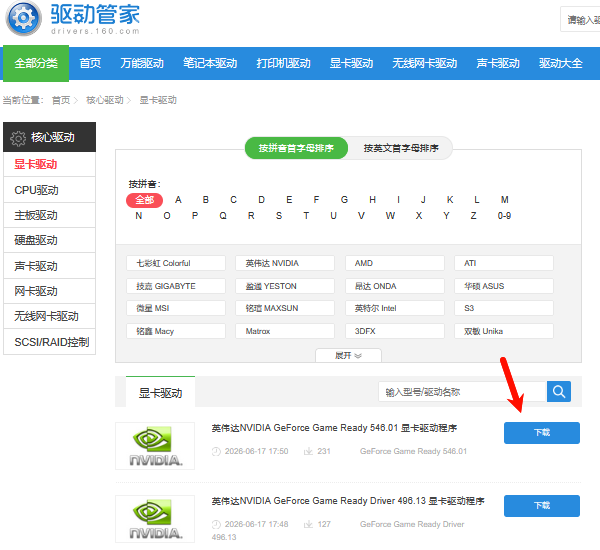Screen dimensions: 600x550
Task: Open 全部分类 menu
Action: (x=36, y=63)
